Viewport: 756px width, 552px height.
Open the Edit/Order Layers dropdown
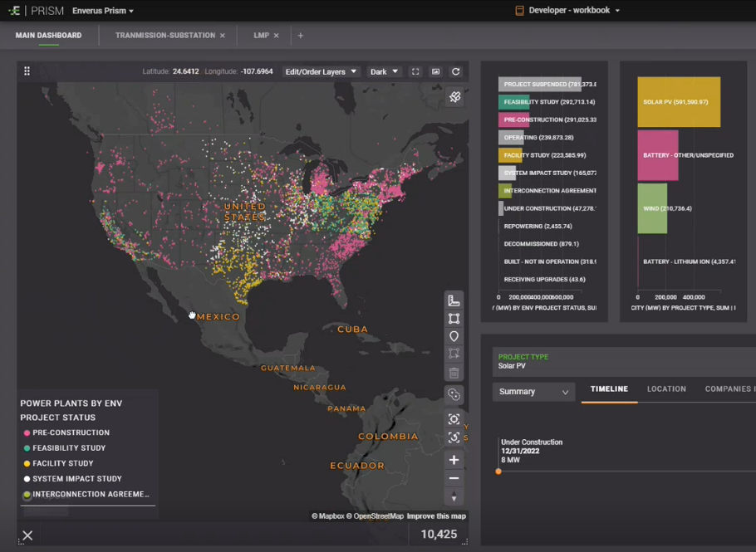coord(322,72)
